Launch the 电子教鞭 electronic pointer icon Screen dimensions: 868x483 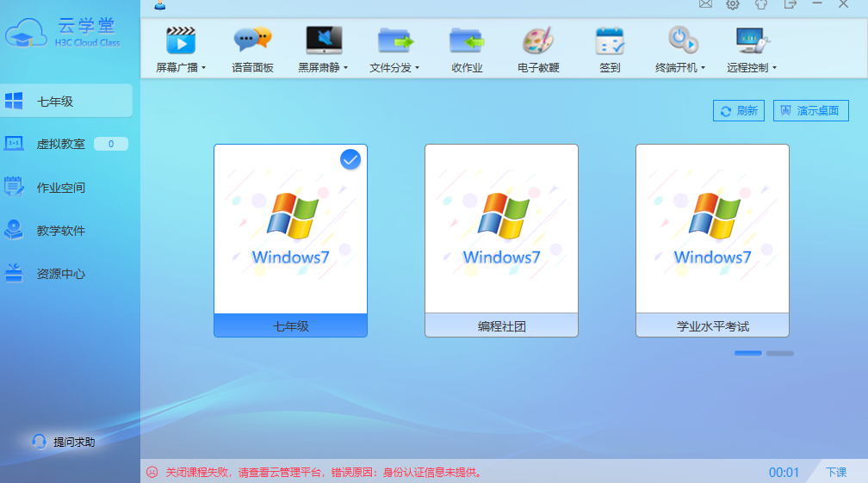[538, 40]
